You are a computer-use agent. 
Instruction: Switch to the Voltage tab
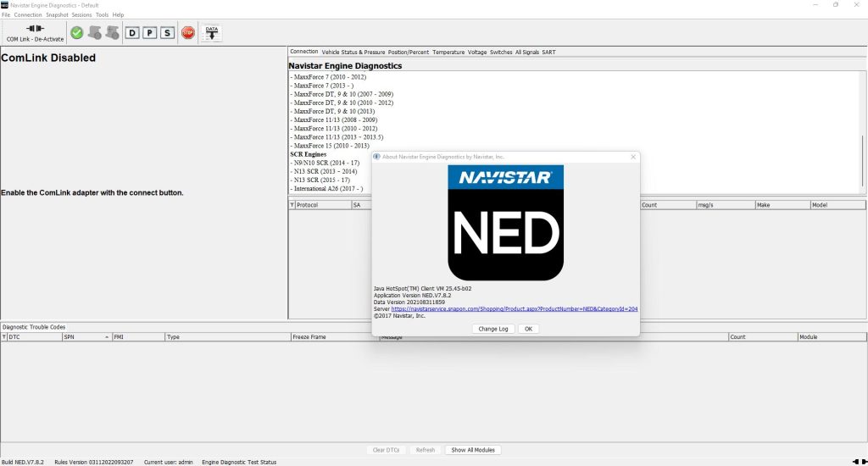point(477,52)
